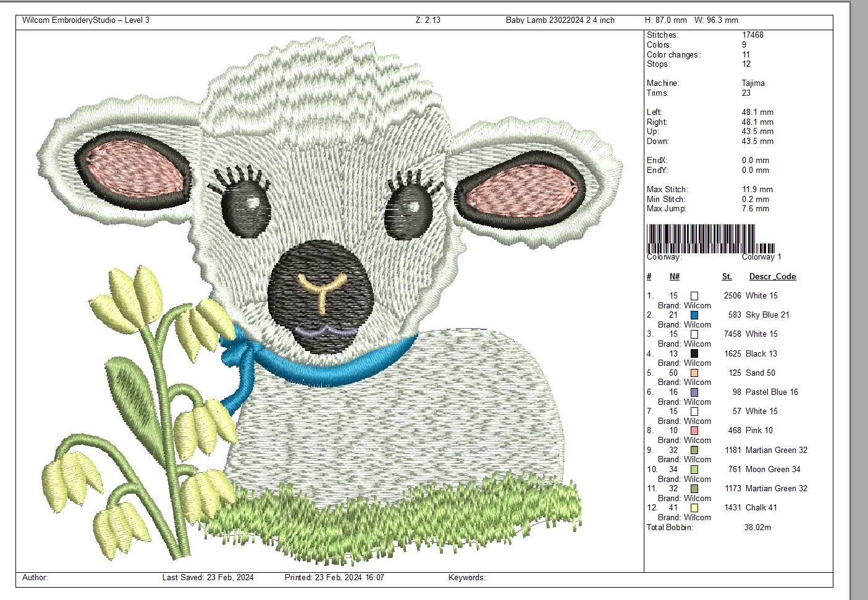This screenshot has height=600, width=868.
Task: Click the green grass below the lamb
Action: pos(395,516)
